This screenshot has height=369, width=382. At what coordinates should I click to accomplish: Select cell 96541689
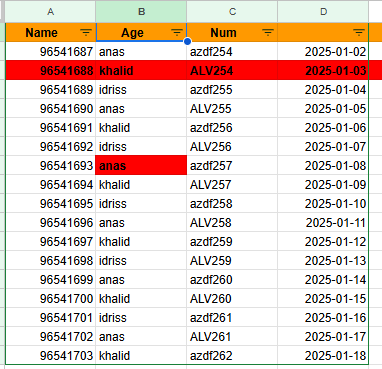point(50,90)
